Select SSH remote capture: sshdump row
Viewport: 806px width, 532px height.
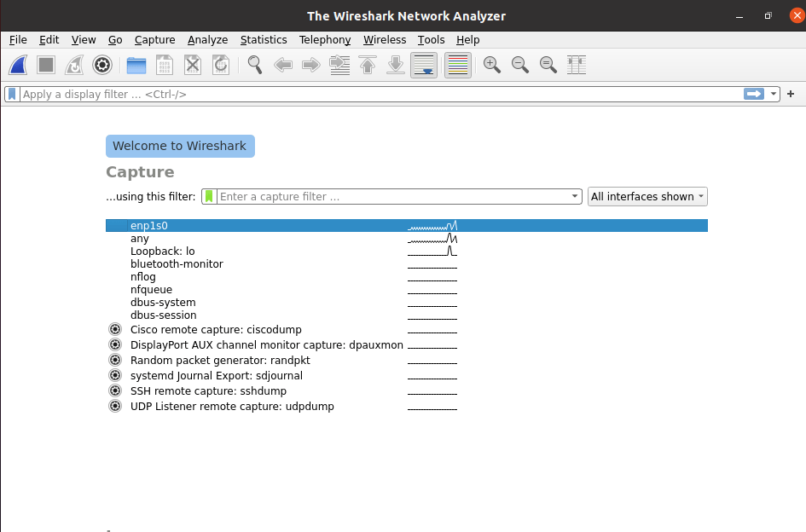coord(407,391)
